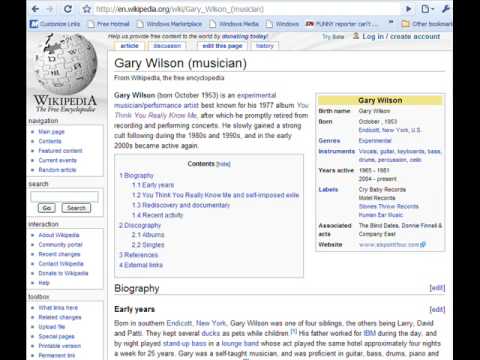Open the FUNNY reporter bookmark
The width and height of the screenshot is (480, 360).
pos(342,24)
